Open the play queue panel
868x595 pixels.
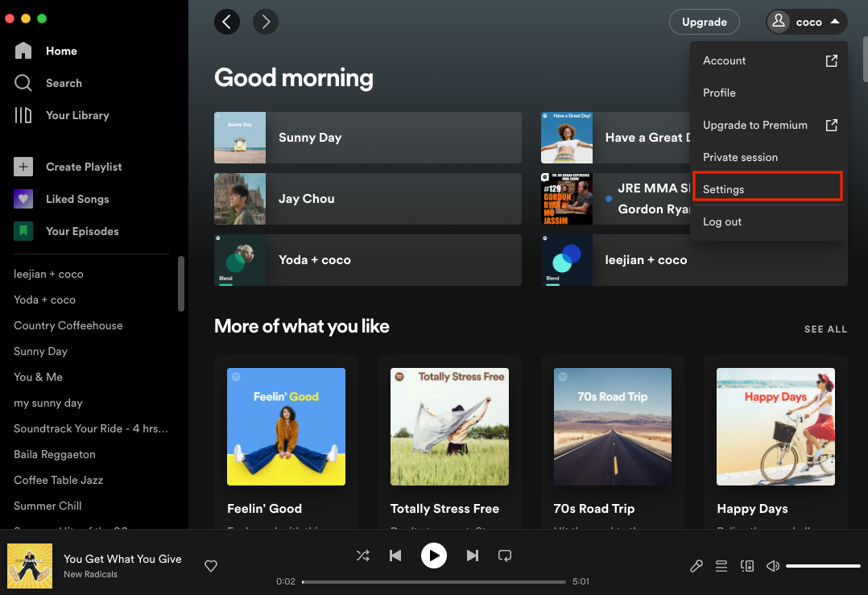tap(721, 566)
